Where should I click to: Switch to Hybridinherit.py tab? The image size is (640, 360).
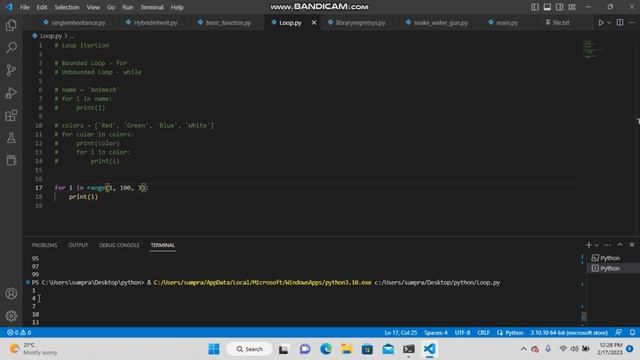(152, 23)
